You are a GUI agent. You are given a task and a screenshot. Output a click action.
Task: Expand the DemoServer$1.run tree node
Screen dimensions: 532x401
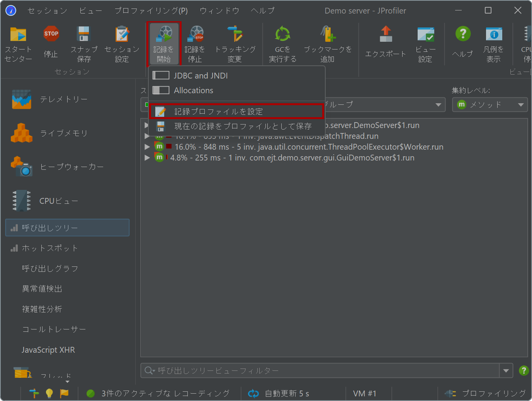[146, 125]
